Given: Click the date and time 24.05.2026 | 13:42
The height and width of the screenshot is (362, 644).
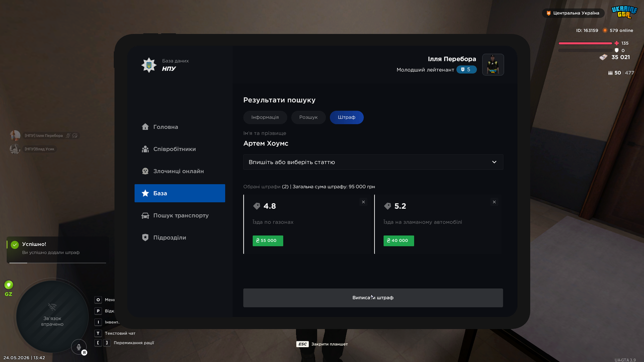Looking at the screenshot, I should (24, 357).
